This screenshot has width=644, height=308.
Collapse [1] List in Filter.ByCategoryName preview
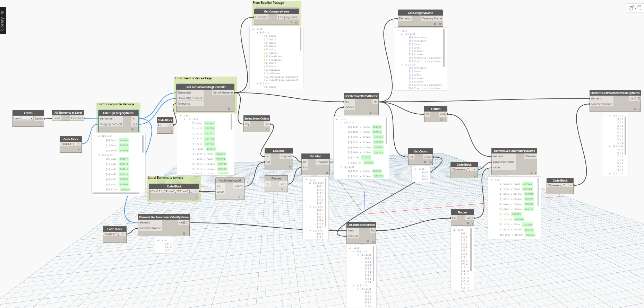coord(99,155)
